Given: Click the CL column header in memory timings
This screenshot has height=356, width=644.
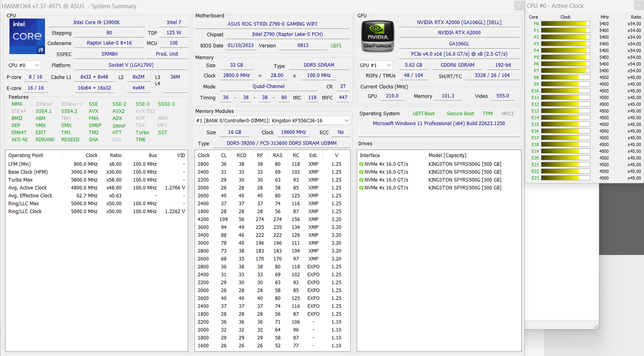Looking at the screenshot, I should point(224,155).
